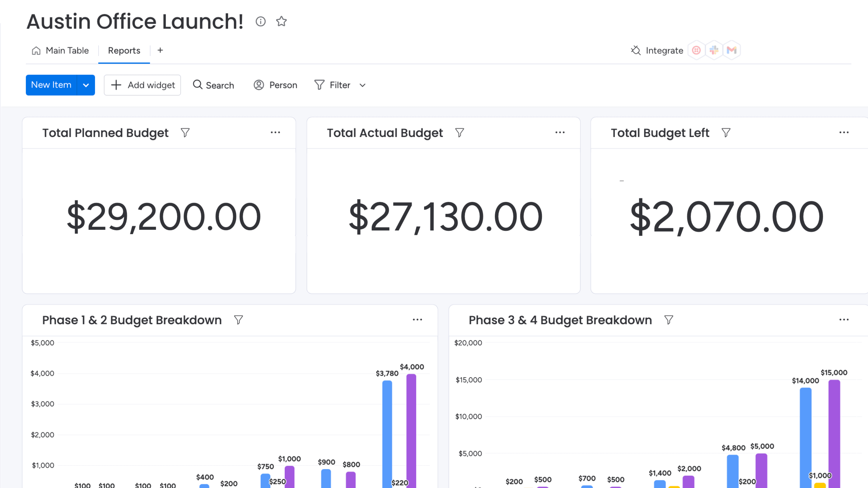The image size is (868, 488).
Task: Filter the Phase 3 & 4 Budget Breakdown
Action: [669, 320]
